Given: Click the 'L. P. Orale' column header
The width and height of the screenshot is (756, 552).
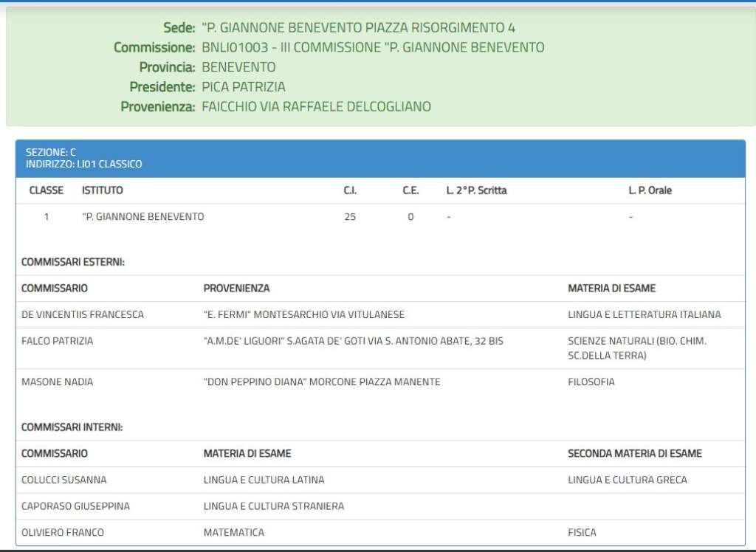Looking at the screenshot, I should click(x=650, y=190).
